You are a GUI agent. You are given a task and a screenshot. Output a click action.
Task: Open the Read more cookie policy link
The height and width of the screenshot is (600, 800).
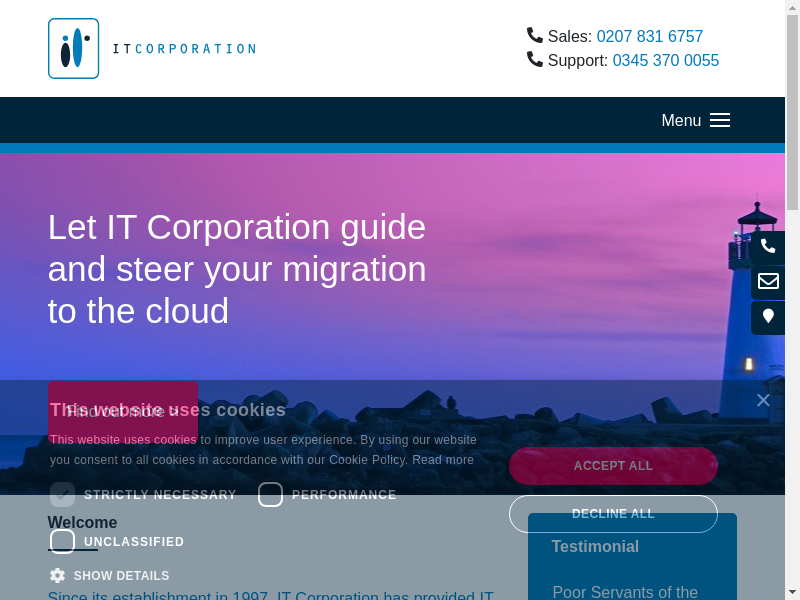click(443, 460)
